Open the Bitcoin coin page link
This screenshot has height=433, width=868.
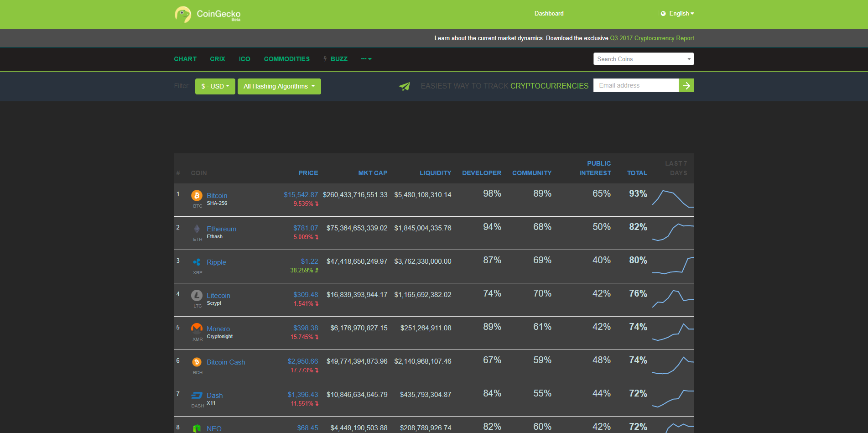[x=217, y=196]
